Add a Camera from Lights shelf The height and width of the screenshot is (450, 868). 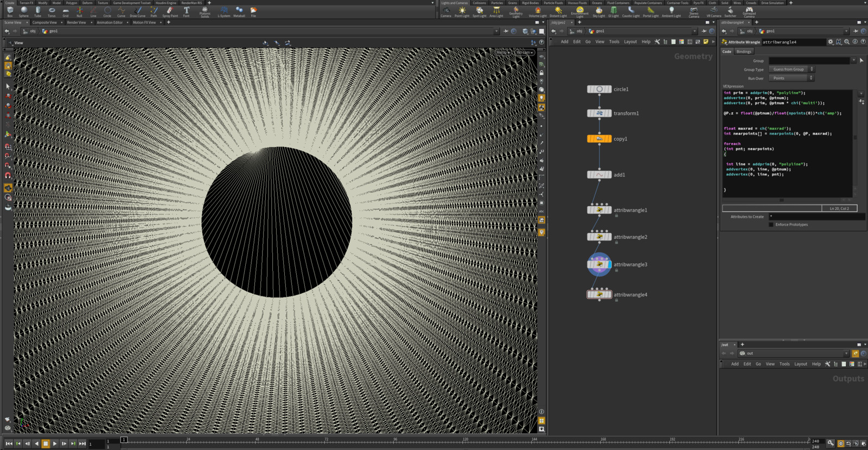(446, 12)
